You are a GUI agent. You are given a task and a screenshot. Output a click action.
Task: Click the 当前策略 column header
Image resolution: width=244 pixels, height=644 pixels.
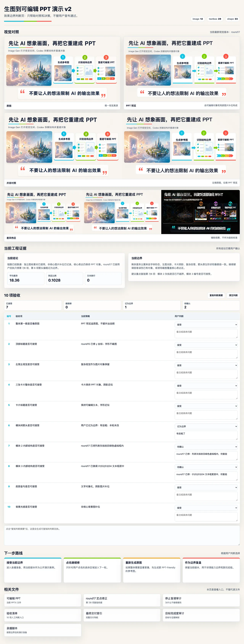pos(85,316)
